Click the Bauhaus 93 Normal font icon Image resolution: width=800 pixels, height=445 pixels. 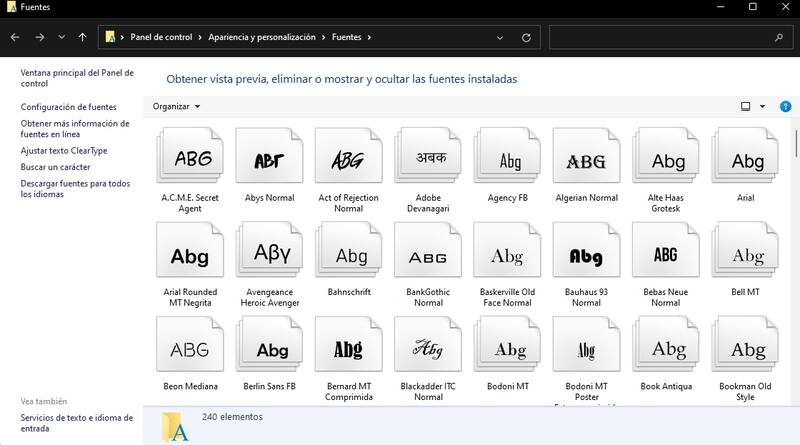coord(586,256)
